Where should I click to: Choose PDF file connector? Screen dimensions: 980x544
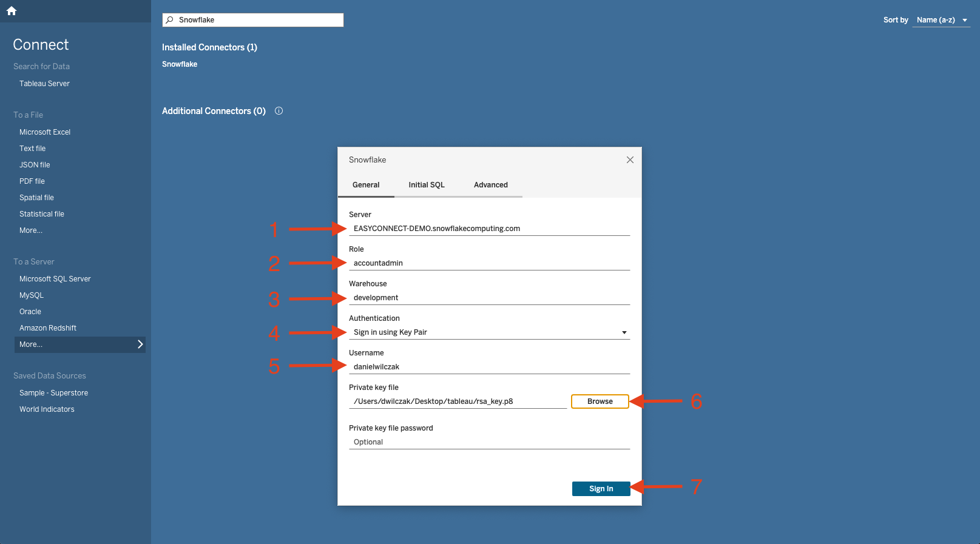click(x=32, y=181)
